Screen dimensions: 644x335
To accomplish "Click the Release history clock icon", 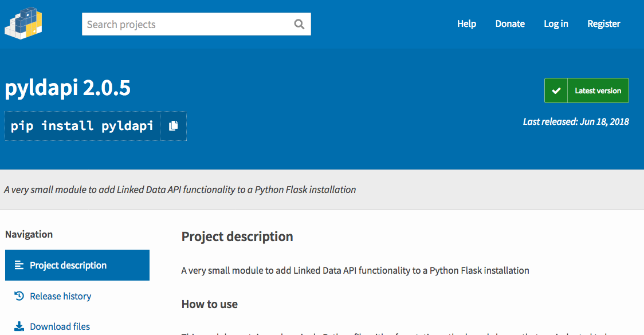I will tap(19, 295).
